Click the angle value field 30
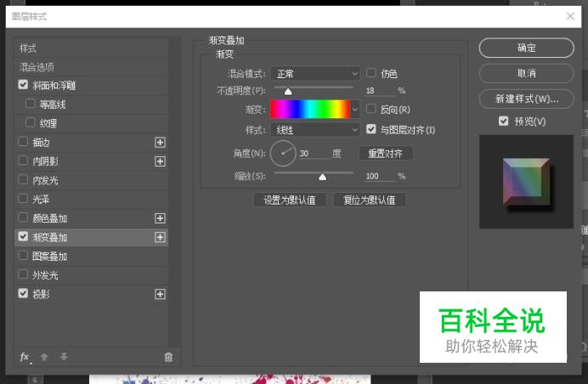 click(x=314, y=154)
